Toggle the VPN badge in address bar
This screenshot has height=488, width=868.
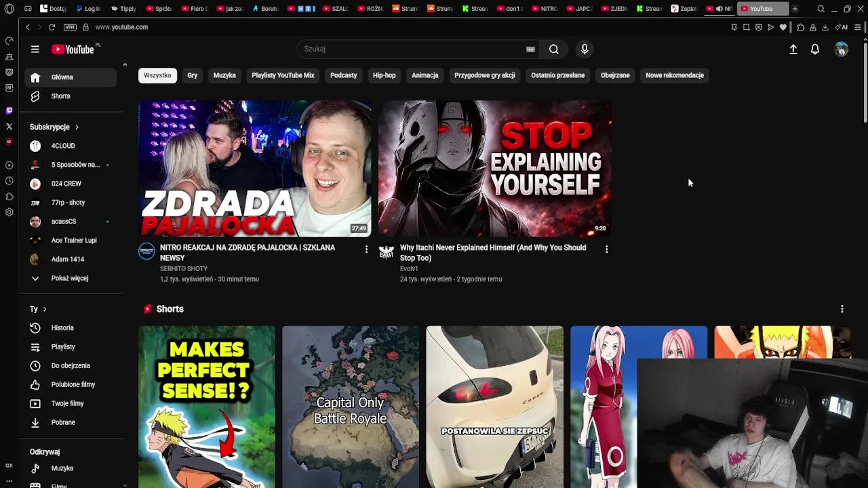pyautogui.click(x=70, y=27)
